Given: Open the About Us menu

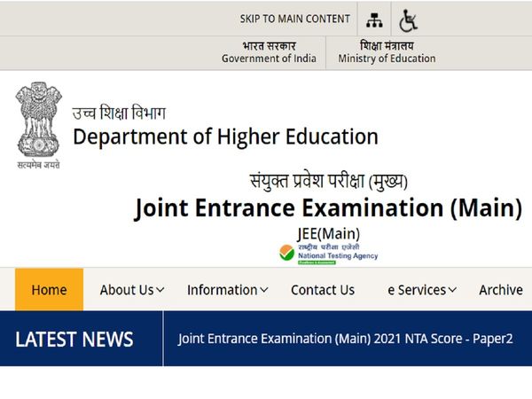Looking at the screenshot, I should click(x=132, y=290).
